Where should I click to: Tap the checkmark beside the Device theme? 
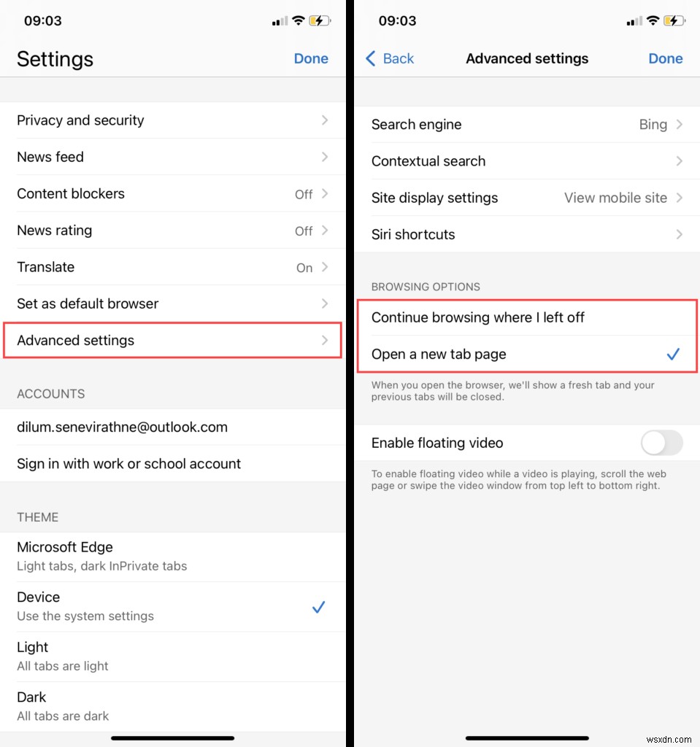tap(318, 607)
